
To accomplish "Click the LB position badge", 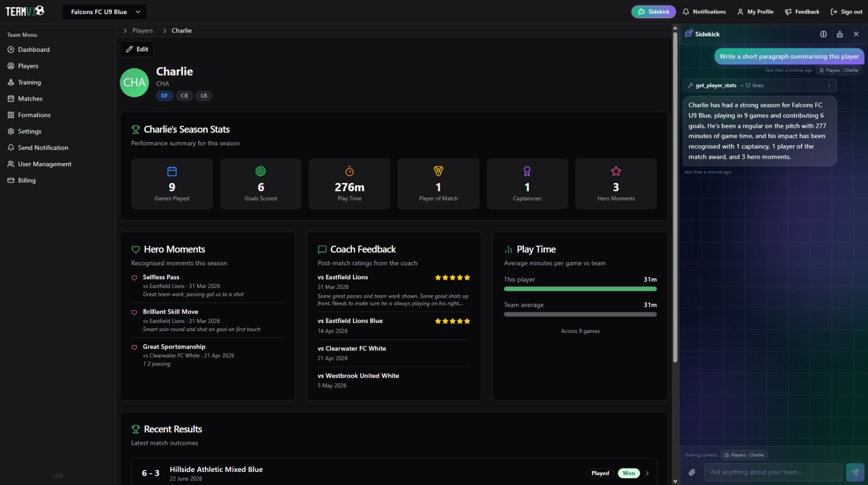I will tap(204, 96).
